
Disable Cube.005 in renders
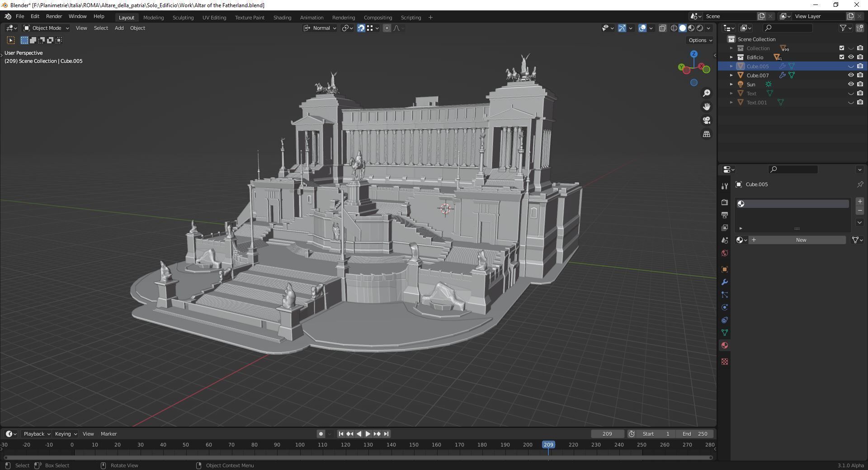point(860,66)
